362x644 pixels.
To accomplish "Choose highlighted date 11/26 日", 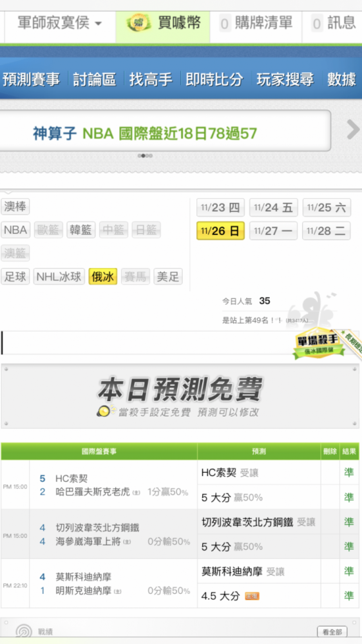I will (221, 231).
